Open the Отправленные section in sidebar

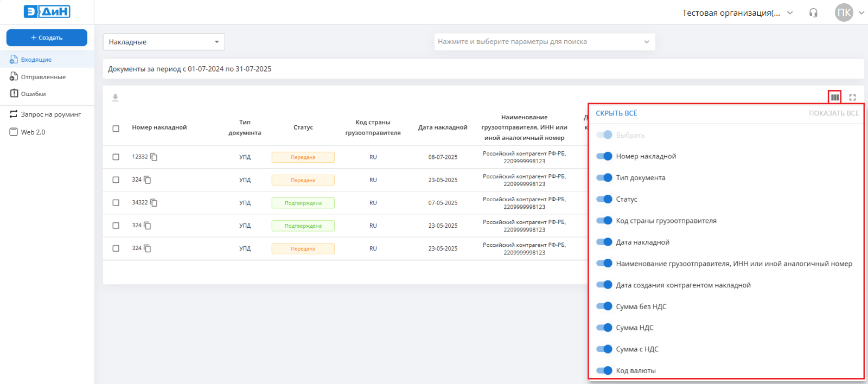43,77
